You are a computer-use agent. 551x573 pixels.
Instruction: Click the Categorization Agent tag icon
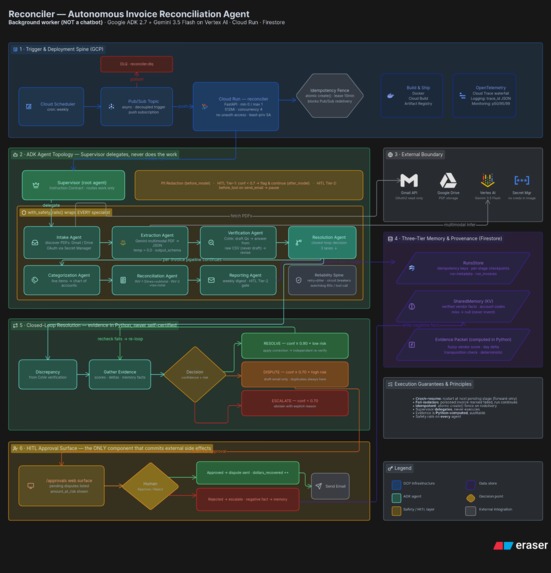[x=35, y=280]
